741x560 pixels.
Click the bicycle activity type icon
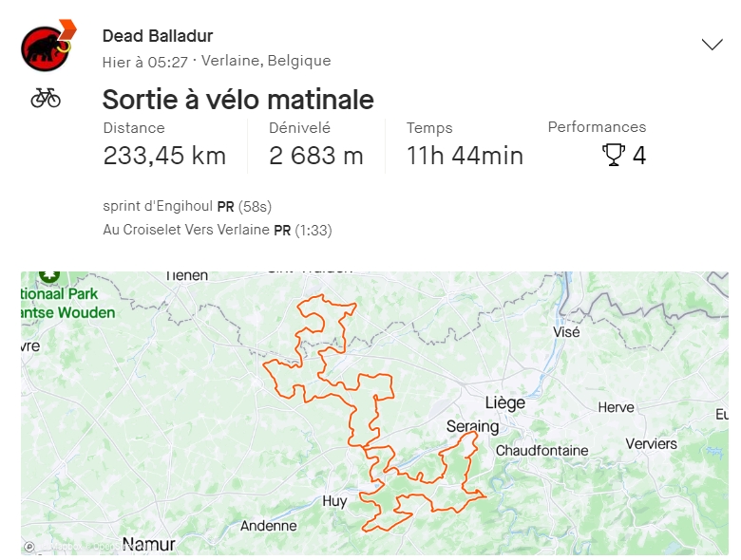click(46, 98)
